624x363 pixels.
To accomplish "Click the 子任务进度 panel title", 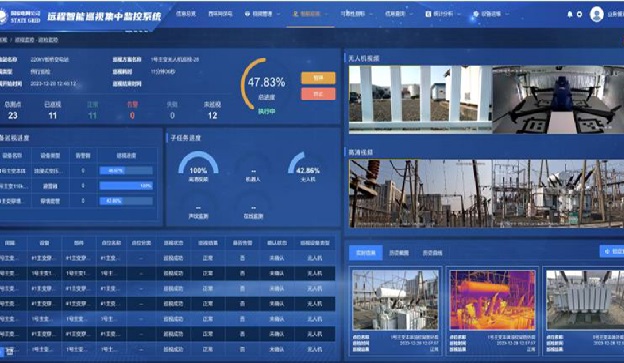I will 185,138.
